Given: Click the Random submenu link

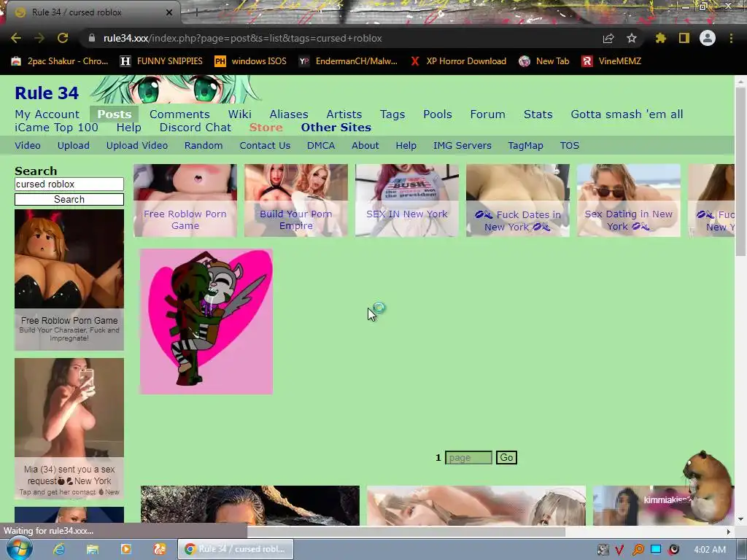Looking at the screenshot, I should pyautogui.click(x=204, y=146).
